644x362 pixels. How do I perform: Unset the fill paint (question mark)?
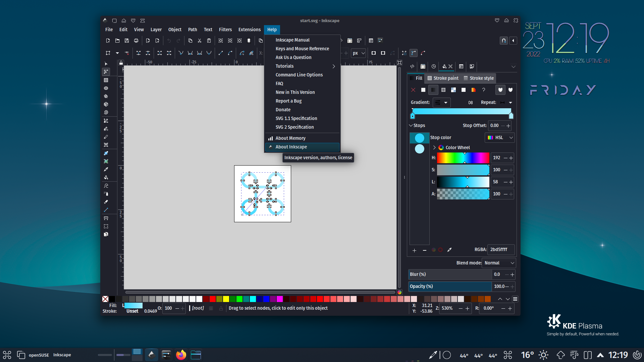(x=484, y=90)
